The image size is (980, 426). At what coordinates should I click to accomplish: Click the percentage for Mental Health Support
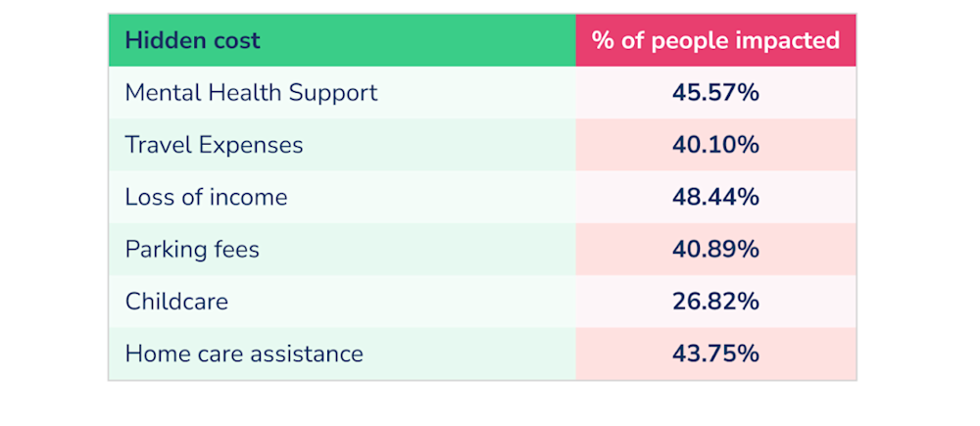pyautogui.click(x=715, y=93)
